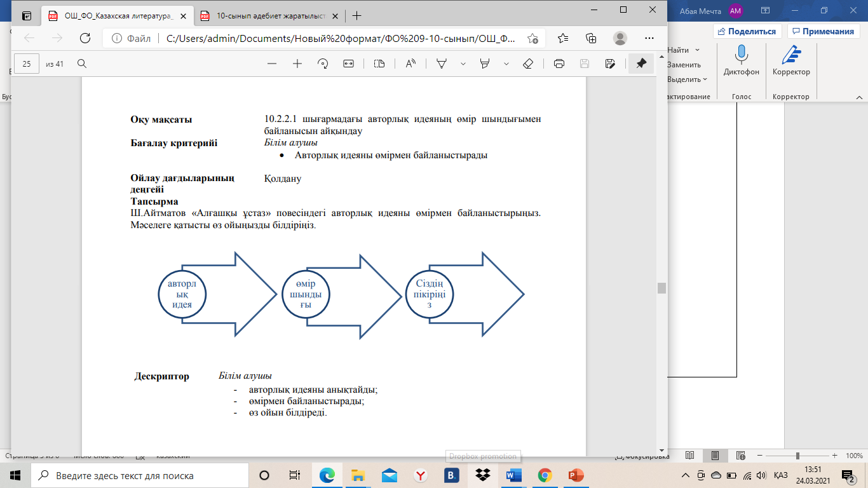
Task: Expand the Highlight color dropdown
Action: pyautogui.click(x=506, y=64)
